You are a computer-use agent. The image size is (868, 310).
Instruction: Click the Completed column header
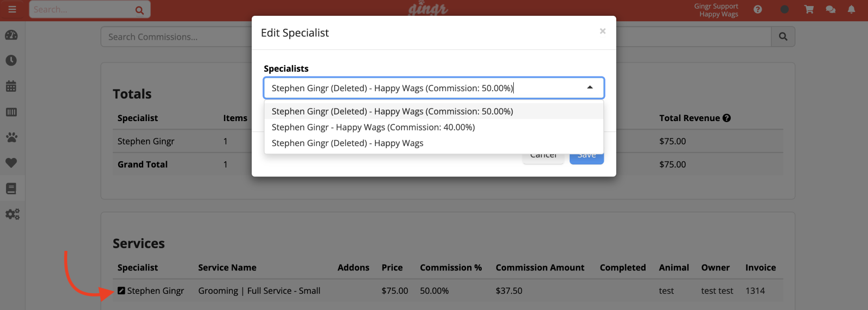[623, 267]
